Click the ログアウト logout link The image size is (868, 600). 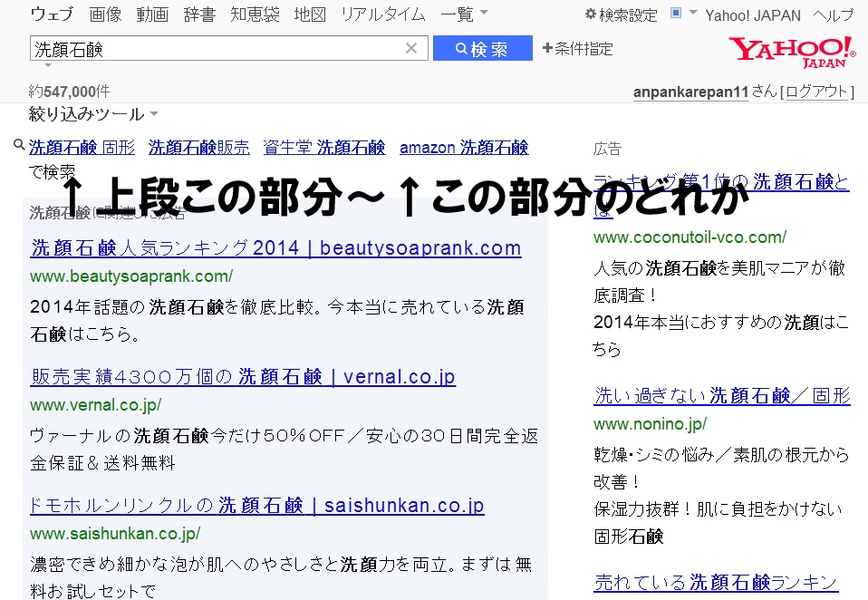coord(817,92)
